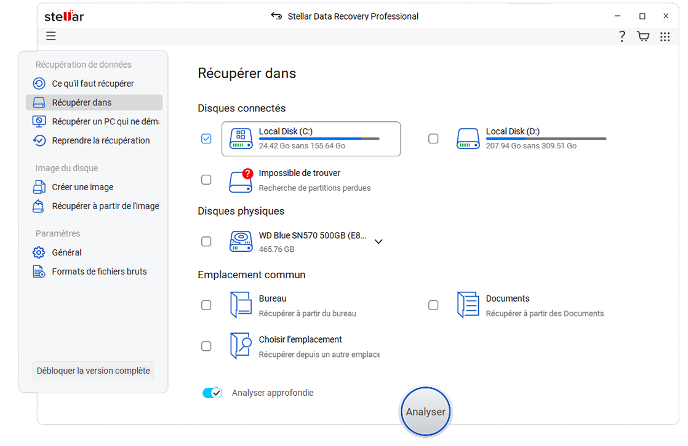Click the 'WD Blue SN570 500GB (E8...' label

coord(312,236)
